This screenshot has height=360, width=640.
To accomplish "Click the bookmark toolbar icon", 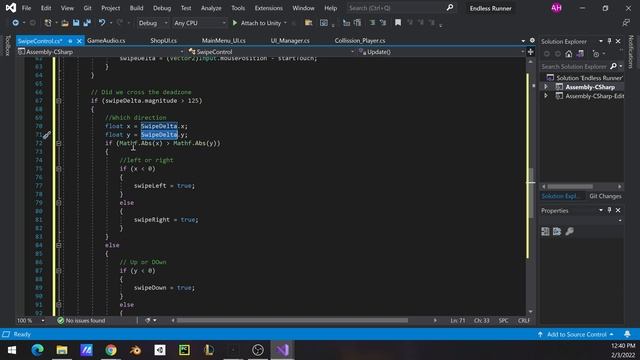I will click(x=398, y=23).
